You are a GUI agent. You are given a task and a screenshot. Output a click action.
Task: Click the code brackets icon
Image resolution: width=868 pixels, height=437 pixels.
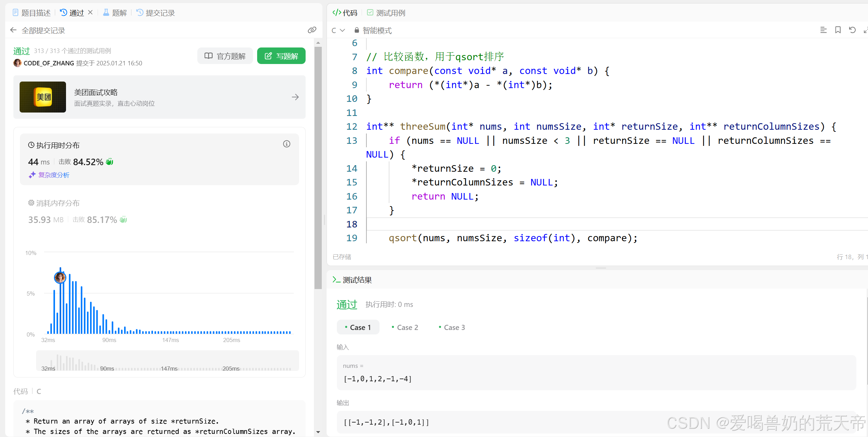337,13
